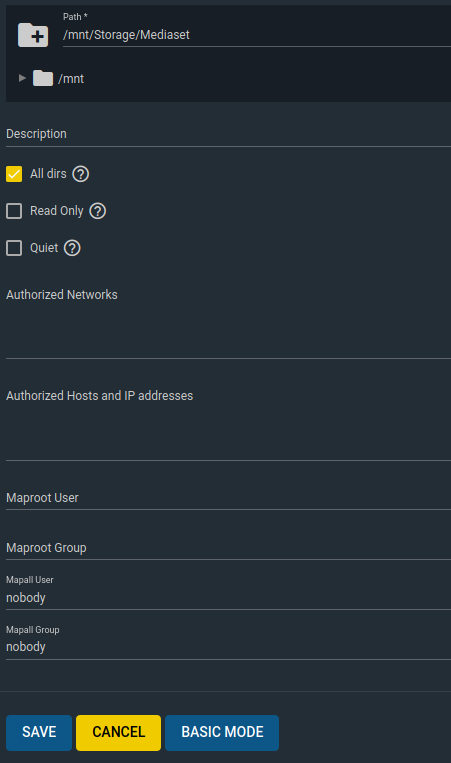Click the Authorized Networks field
Image resolution: width=451 pixels, height=763 pixels.
click(x=228, y=322)
